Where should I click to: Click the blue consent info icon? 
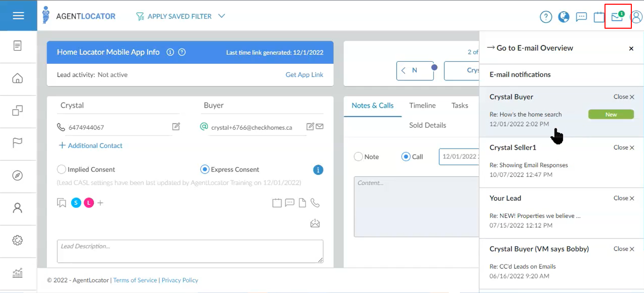coord(318,170)
